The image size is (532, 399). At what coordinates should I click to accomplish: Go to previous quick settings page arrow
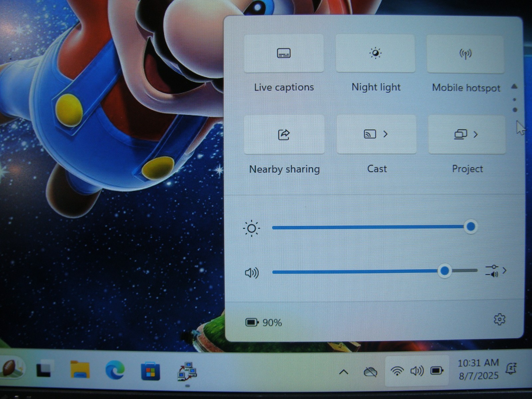(x=514, y=86)
